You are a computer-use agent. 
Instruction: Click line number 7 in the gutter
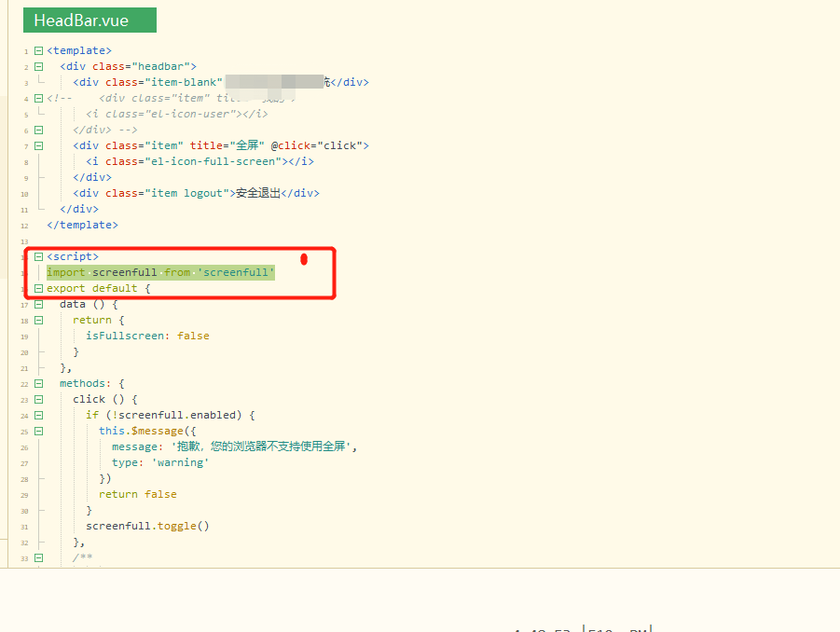[25, 145]
